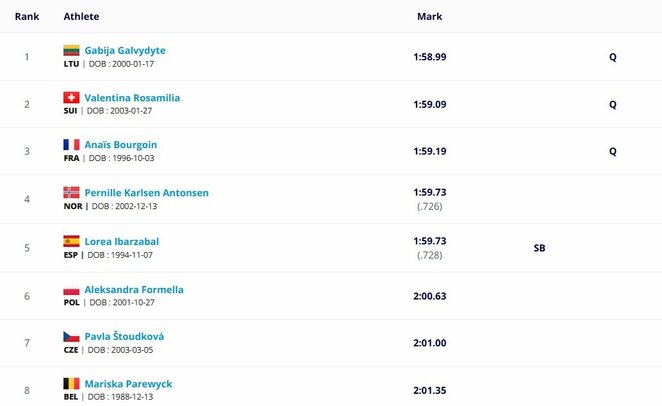
Task: Open Pavla Štoudková's athlete profile
Action: (124, 336)
